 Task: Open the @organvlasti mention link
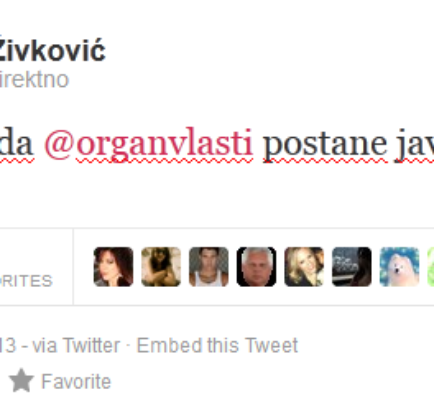(x=148, y=144)
